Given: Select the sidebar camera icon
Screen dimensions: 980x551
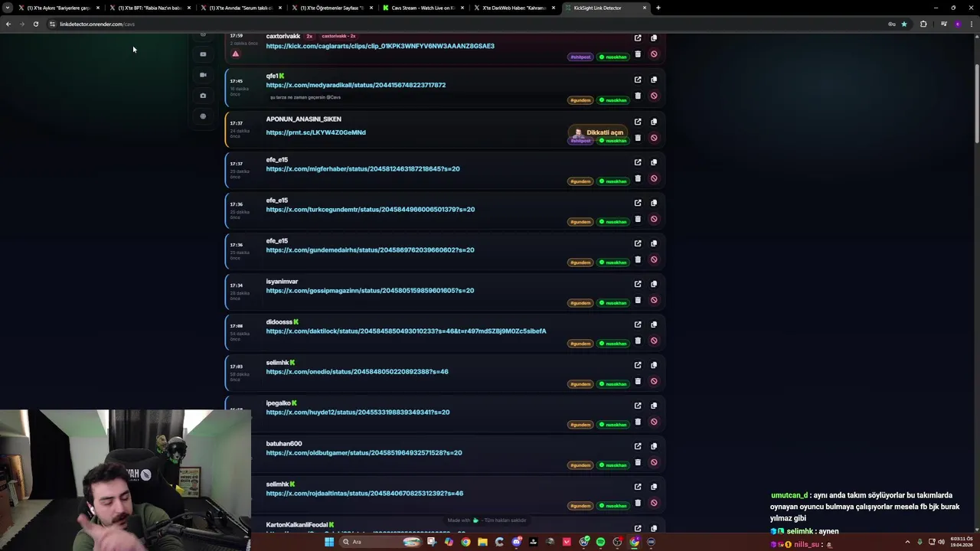Looking at the screenshot, I should pos(203,96).
